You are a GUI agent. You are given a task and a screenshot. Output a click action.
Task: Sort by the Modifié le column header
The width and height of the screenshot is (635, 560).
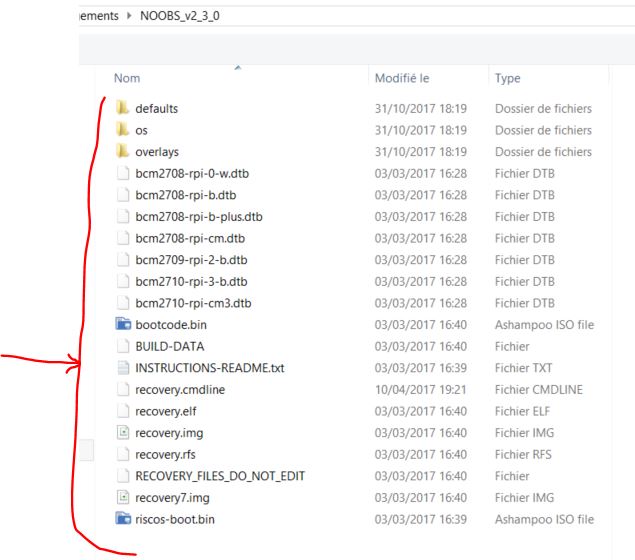(401, 78)
